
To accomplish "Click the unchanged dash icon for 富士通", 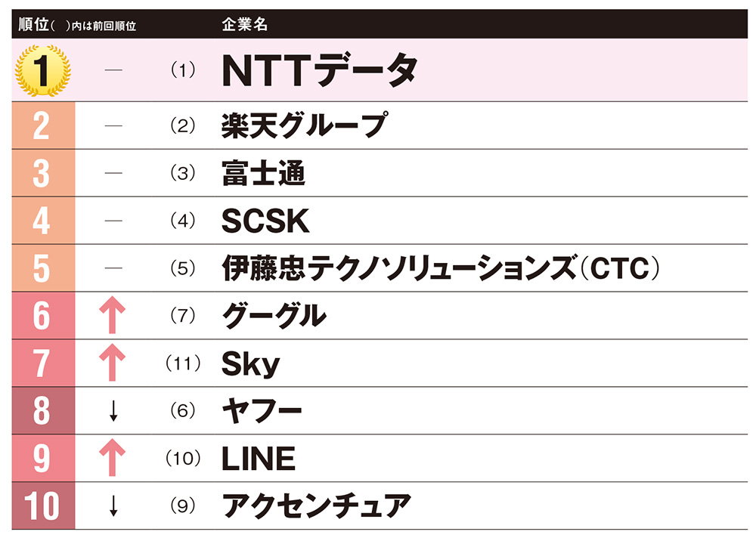I will click(113, 173).
